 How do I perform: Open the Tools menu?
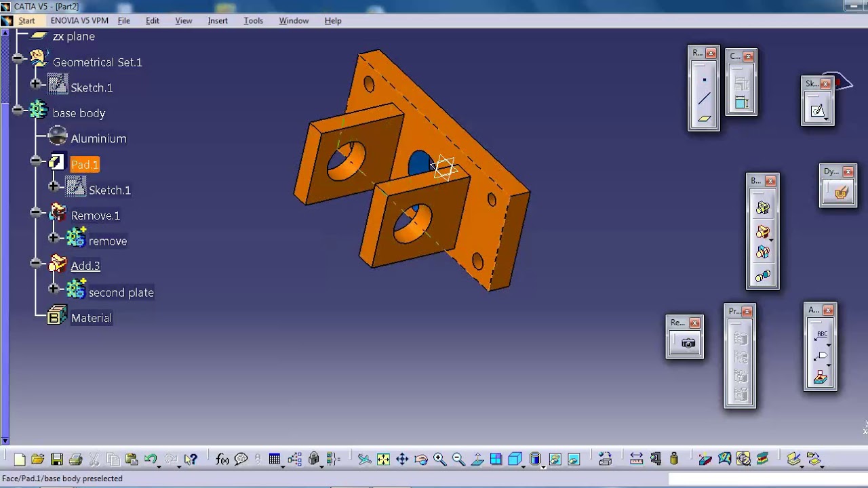(x=254, y=20)
